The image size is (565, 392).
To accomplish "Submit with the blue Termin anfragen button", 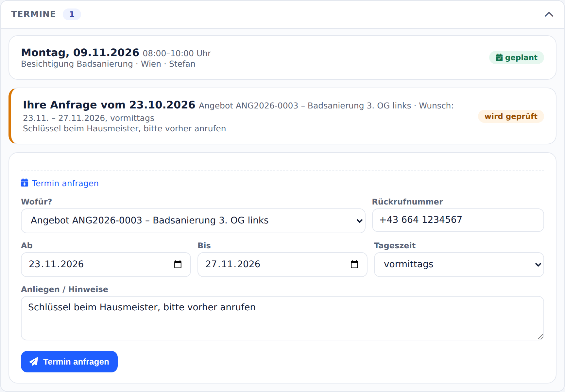I will pyautogui.click(x=69, y=362).
